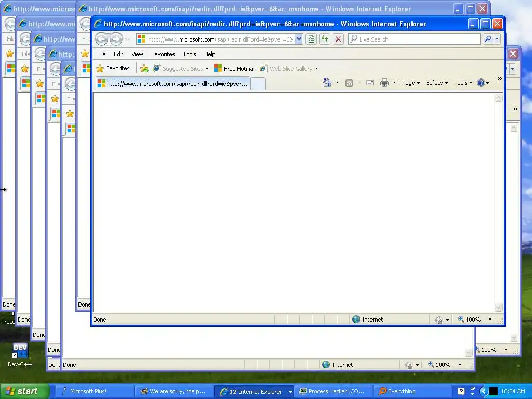Switch to Process Hacker taskbar button
Image resolution: width=532 pixels, height=399 pixels.
334,391
